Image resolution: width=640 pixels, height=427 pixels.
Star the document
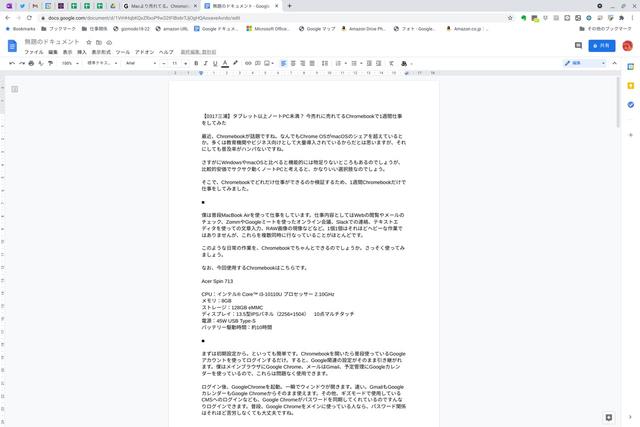pos(89,42)
